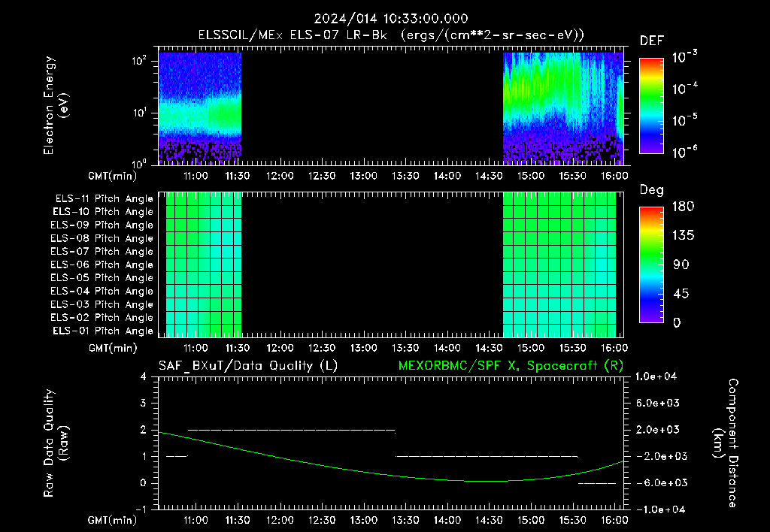Image resolution: width=770 pixels, height=532 pixels.
Task: Click GMT(min) label under the pitch angle panel
Action: click(x=113, y=348)
